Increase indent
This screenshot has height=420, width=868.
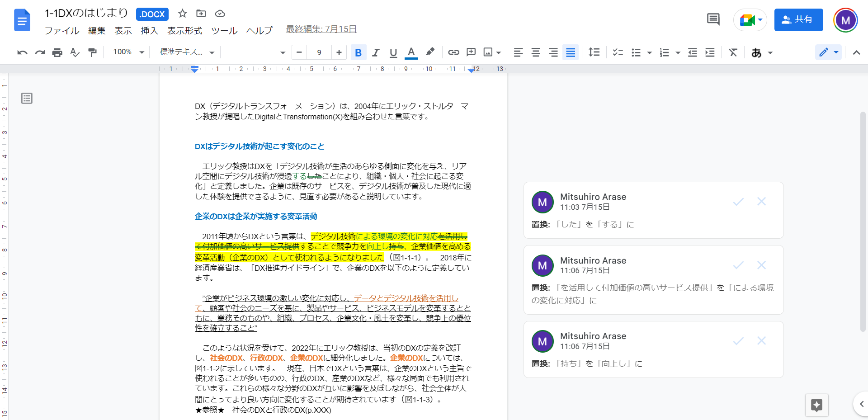[x=710, y=52]
